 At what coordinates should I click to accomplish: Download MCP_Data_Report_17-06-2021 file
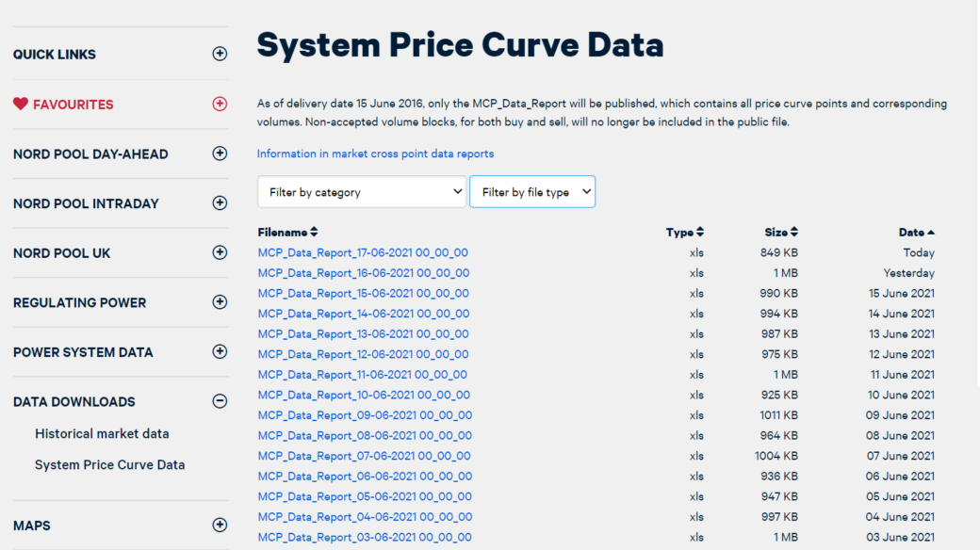(364, 252)
